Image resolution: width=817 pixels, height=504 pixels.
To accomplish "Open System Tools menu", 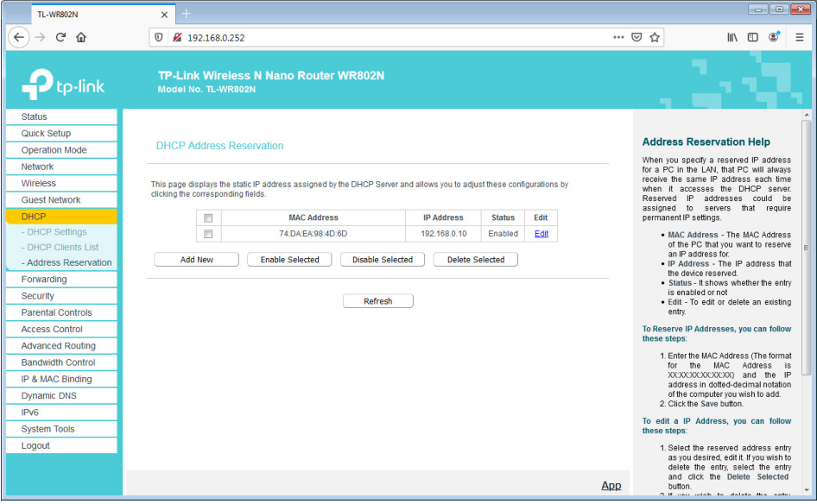I will (61, 429).
